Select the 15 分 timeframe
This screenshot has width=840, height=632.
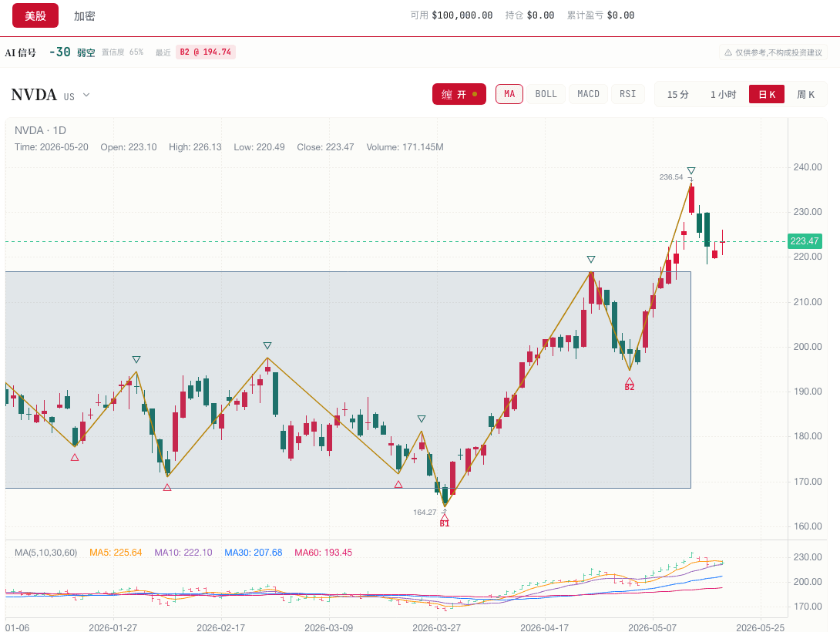point(677,95)
